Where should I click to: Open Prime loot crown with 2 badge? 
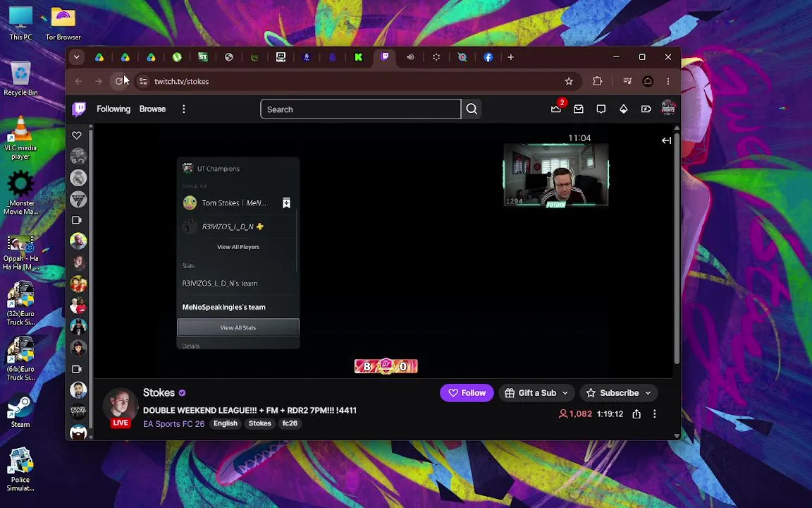[556, 109]
